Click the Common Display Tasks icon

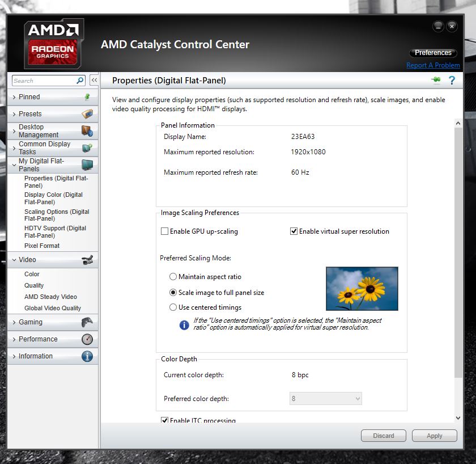click(87, 148)
